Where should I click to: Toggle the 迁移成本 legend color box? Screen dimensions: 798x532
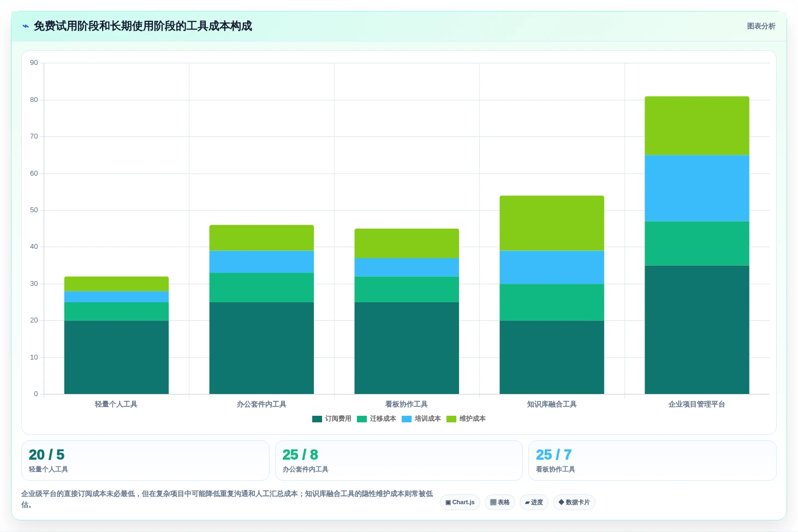pos(362,419)
